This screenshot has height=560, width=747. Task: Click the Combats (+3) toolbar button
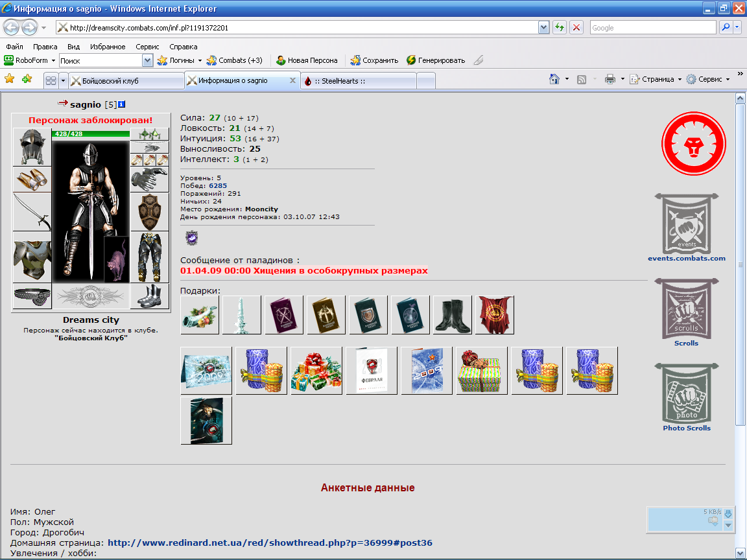click(234, 60)
